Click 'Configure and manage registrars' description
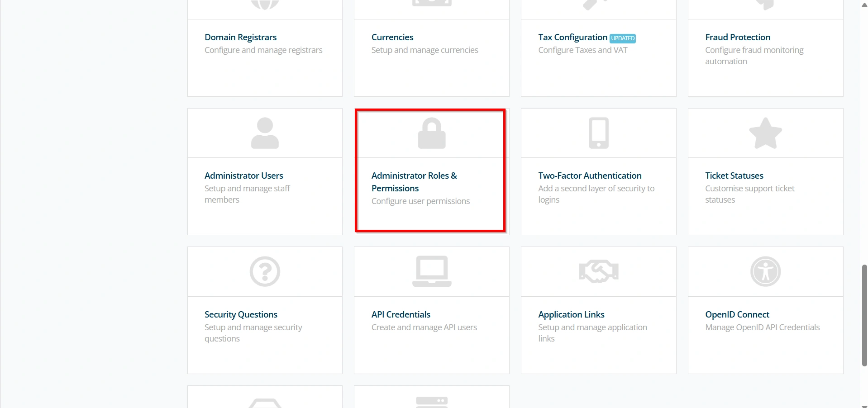This screenshot has width=868, height=408. [x=263, y=50]
